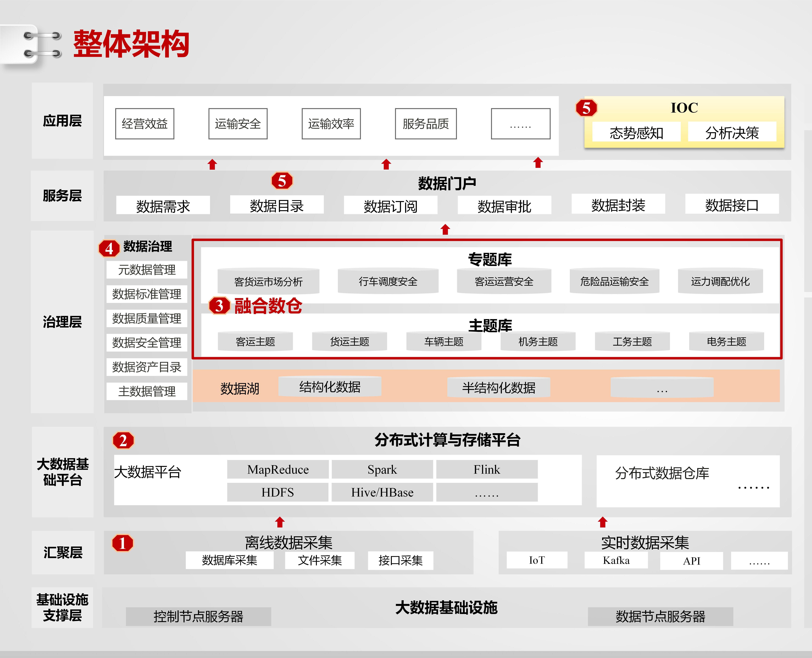812x658 pixels.
Task: Select the 半结构化数据 cylinder
Action: pos(499,387)
